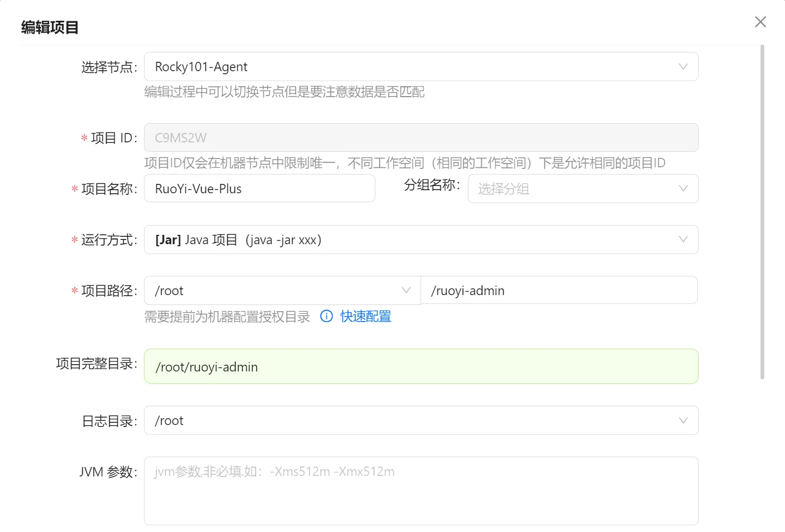This screenshot has width=785, height=532.
Task: Click the 项目完整目录 field /root/ruoyi-admin
Action: [421, 367]
